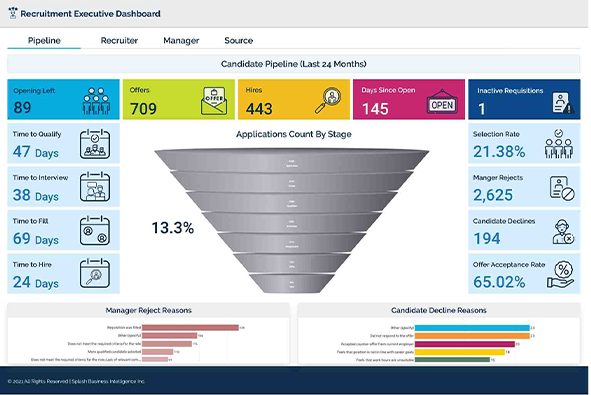Select the Opening Left 89 card
Screen dimensions: 591x395
point(63,99)
